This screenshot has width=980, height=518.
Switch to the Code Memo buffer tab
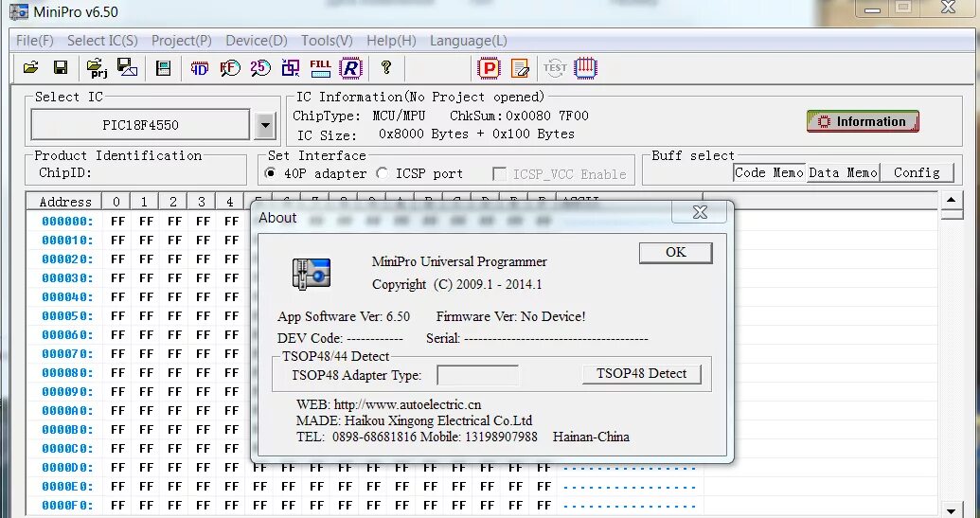click(770, 172)
